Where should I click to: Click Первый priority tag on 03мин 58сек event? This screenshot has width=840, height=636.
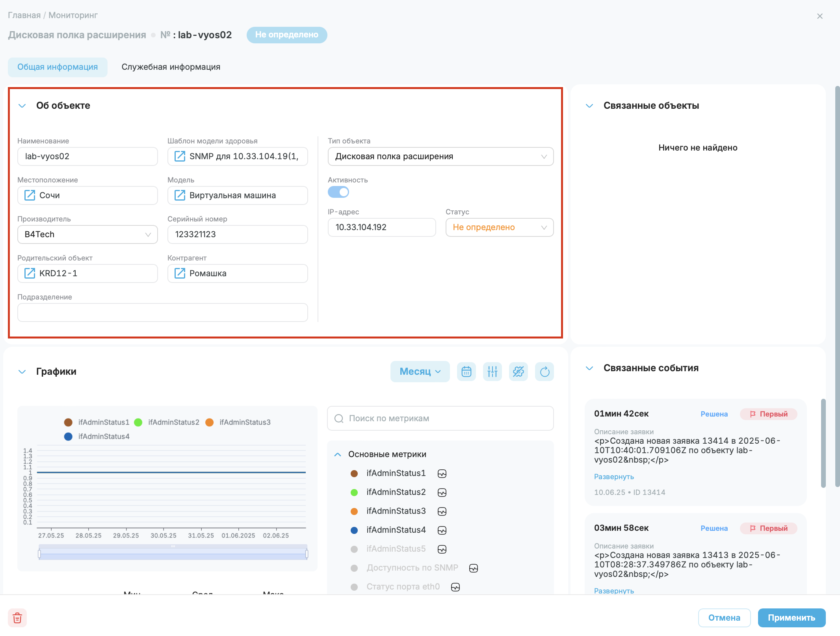[768, 528]
